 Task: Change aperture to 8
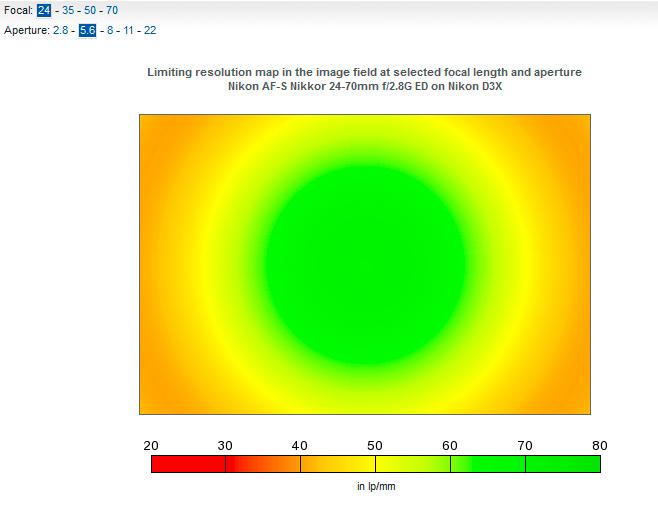[x=110, y=30]
